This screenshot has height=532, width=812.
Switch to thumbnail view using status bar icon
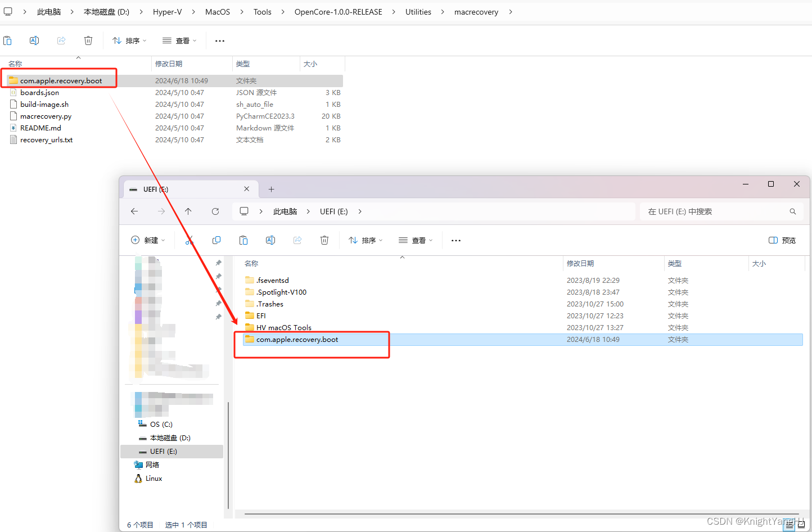(801, 524)
